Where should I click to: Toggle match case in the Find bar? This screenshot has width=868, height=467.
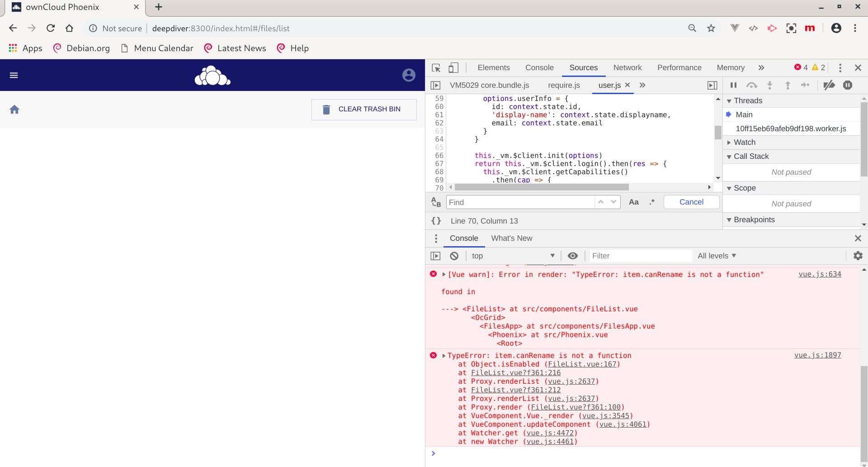click(634, 202)
